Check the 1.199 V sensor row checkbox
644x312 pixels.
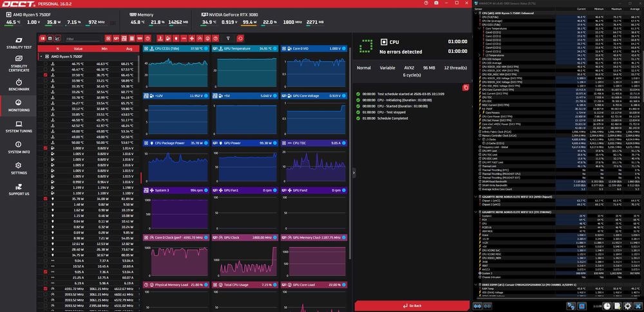[x=46, y=188]
